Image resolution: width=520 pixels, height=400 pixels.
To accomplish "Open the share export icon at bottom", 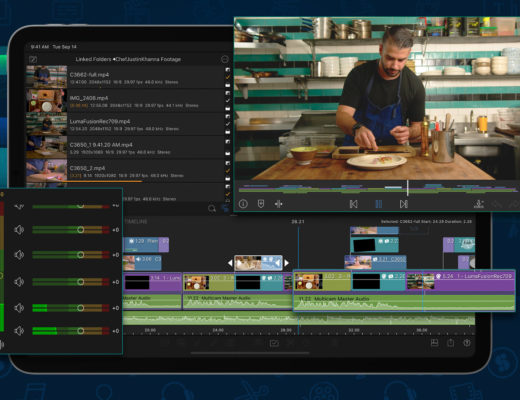I will click(451, 343).
